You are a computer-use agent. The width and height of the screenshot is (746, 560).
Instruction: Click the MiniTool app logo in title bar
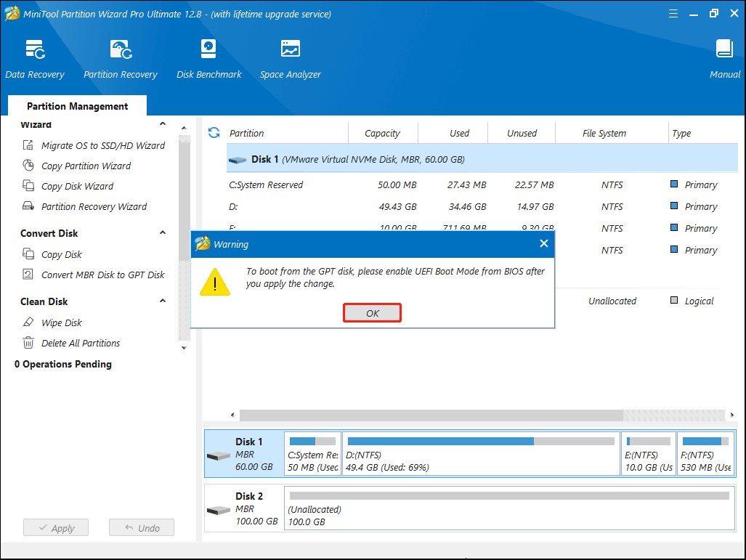point(12,13)
